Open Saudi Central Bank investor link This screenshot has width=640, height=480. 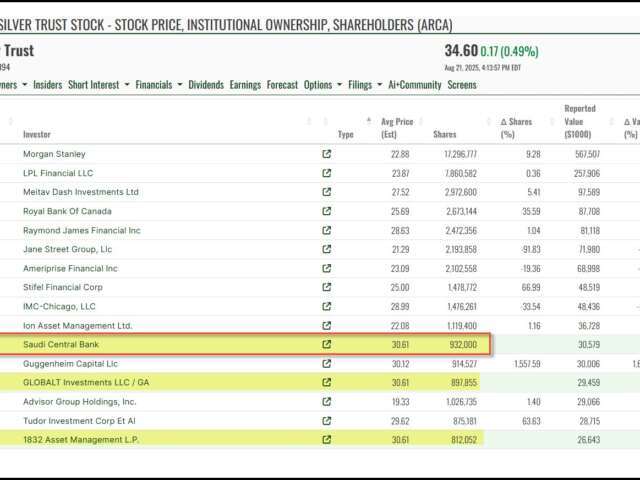coord(61,344)
